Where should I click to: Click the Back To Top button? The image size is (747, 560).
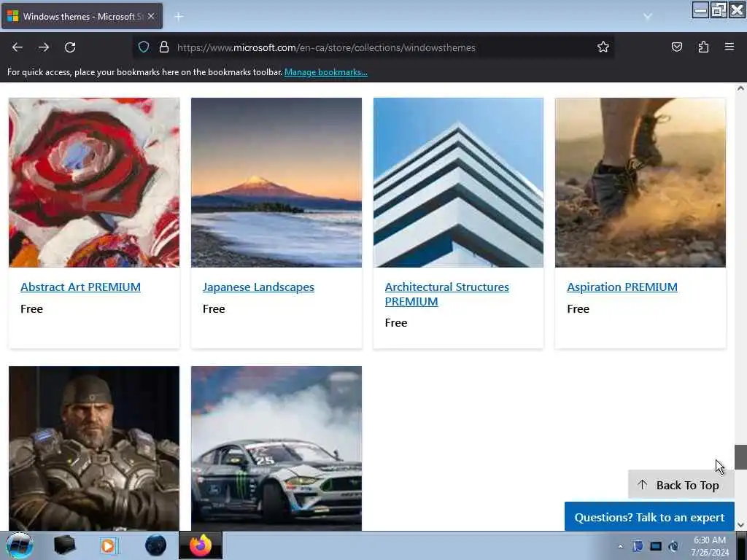(x=681, y=485)
